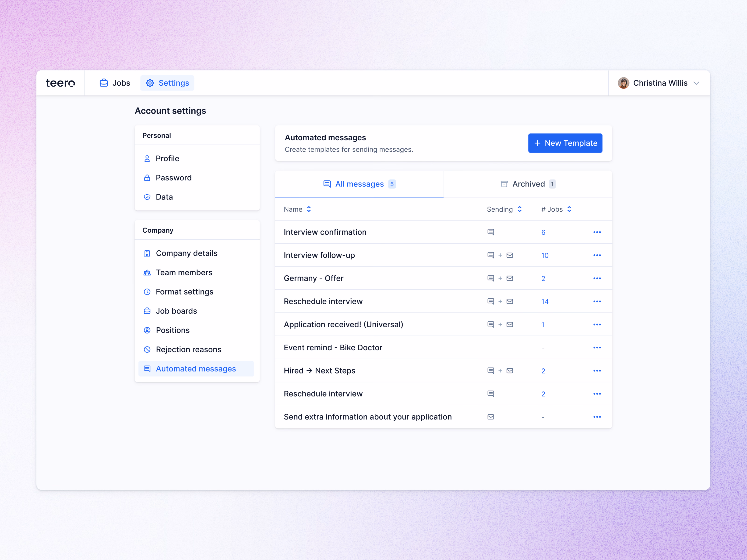
Task: Open Rejection reasons settings
Action: (x=196, y=350)
